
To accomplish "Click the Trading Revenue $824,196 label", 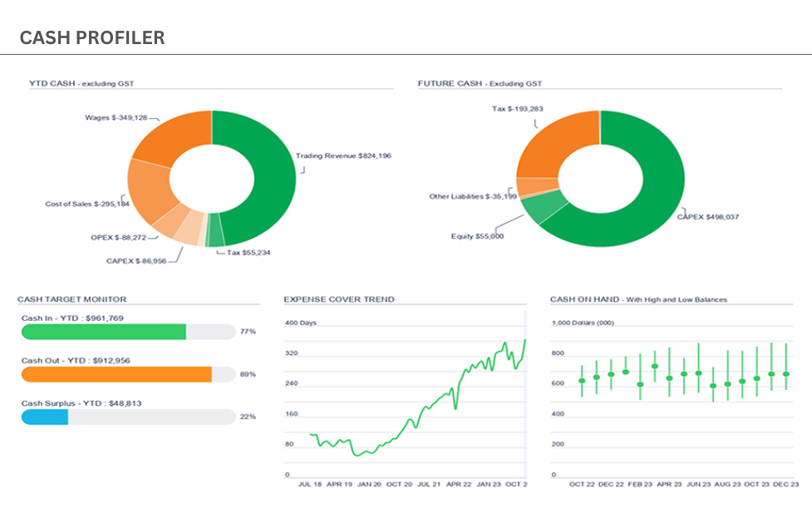I will pos(343,155).
